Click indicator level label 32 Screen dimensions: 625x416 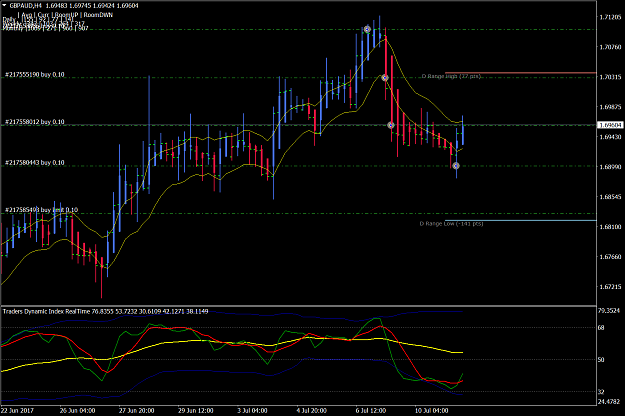pyautogui.click(x=601, y=392)
